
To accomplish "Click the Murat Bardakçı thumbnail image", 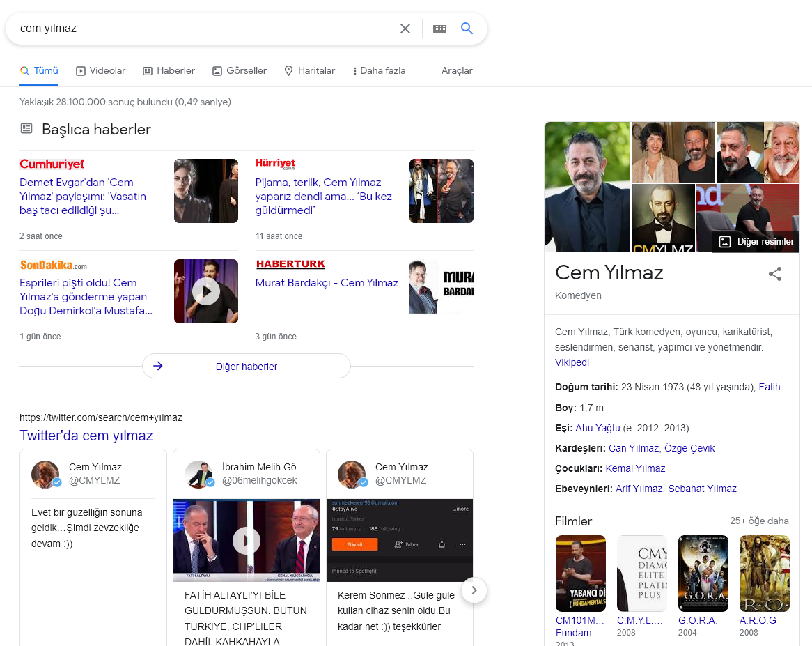I will click(442, 286).
